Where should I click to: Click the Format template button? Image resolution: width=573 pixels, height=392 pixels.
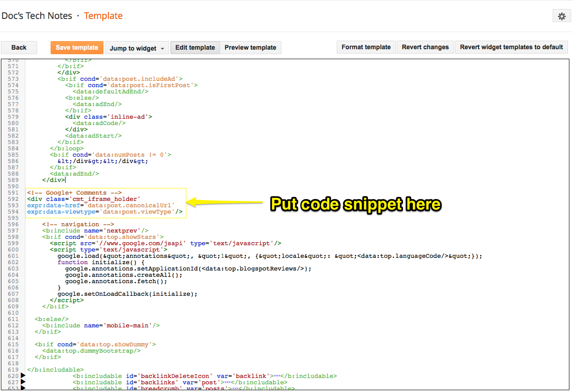tap(366, 47)
